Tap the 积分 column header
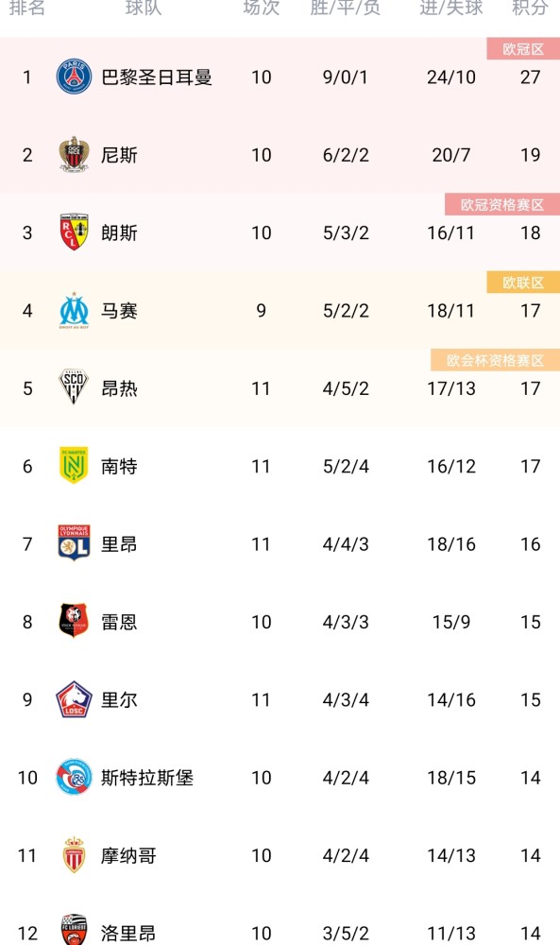Screen dimensions: 560x945 point(530,8)
